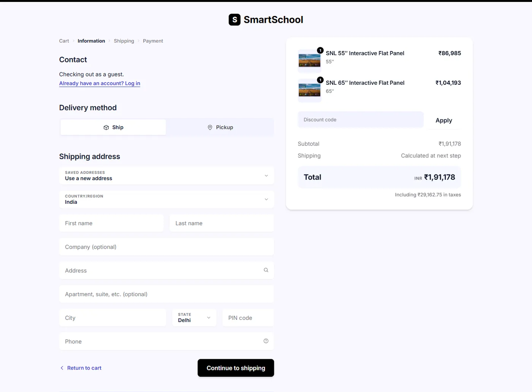The width and height of the screenshot is (532, 392).
Task: Click Calculated at next step text
Action: click(431, 156)
